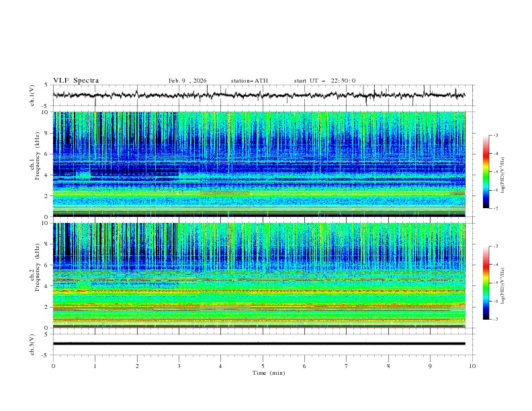This screenshot has width=532, height=411.
Task: Click the "5" tick on the ch.1(V) axis
Action: pyautogui.click(x=46, y=85)
